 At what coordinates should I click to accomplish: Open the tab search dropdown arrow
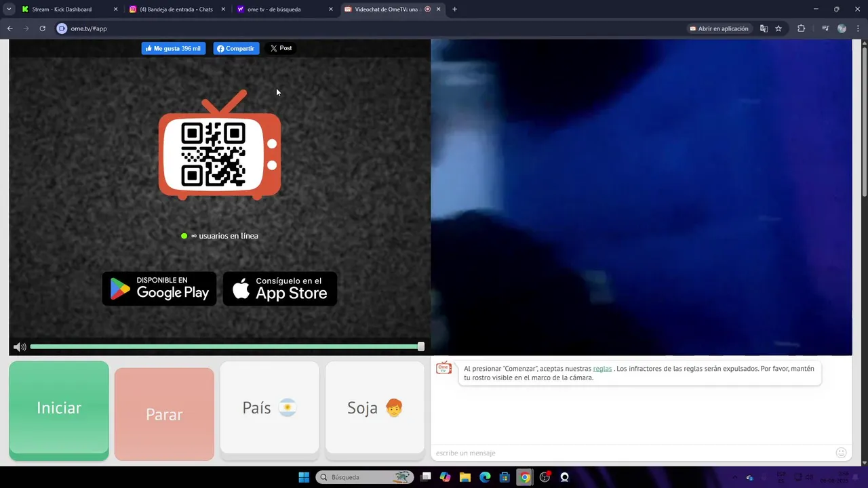point(9,9)
